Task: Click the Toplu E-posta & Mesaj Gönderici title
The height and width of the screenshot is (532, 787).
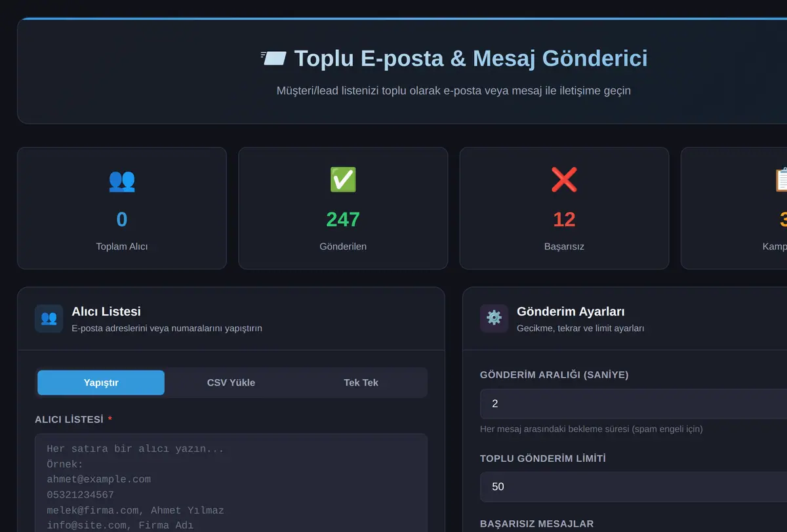Action: tap(471, 58)
